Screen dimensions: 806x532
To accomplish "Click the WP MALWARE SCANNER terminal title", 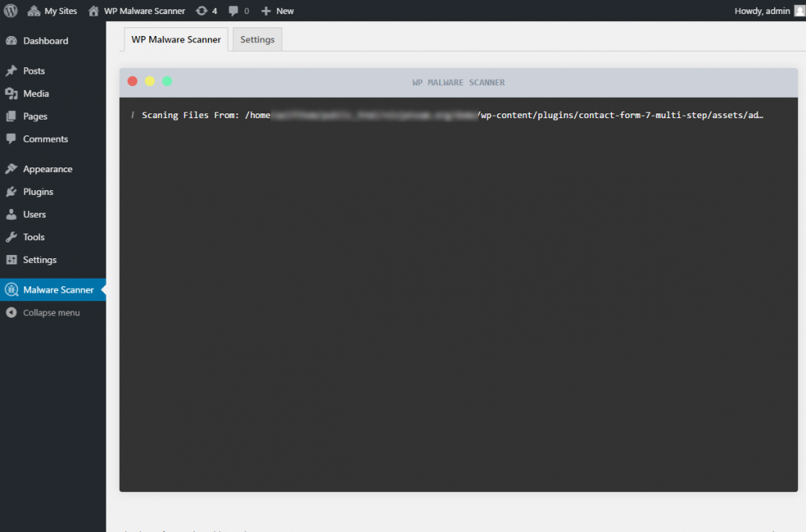I will pos(459,82).
